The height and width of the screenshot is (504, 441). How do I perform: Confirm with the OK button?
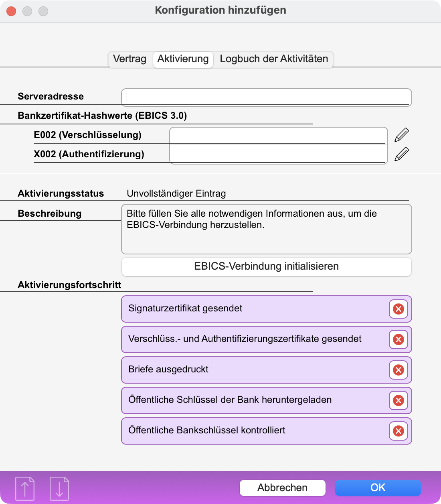[x=378, y=488]
